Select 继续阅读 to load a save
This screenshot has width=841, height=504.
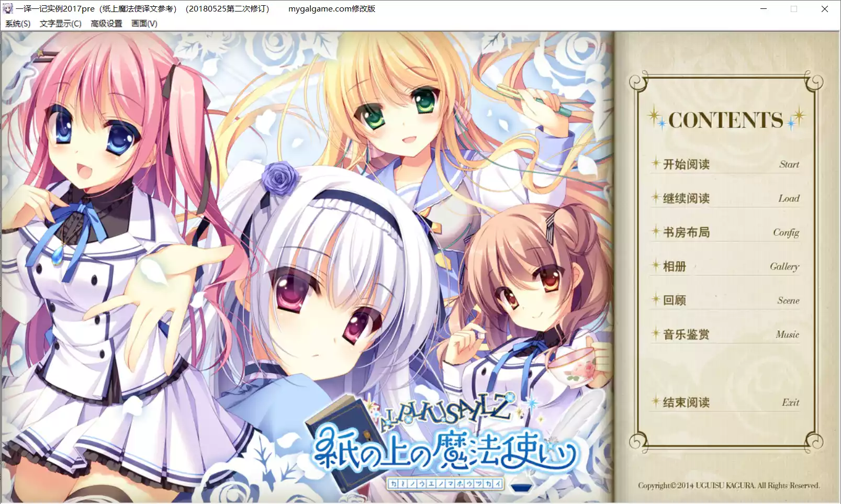point(686,198)
